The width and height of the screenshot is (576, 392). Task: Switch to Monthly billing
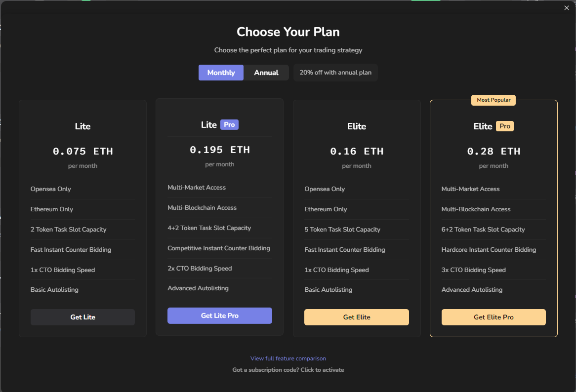pos(221,73)
